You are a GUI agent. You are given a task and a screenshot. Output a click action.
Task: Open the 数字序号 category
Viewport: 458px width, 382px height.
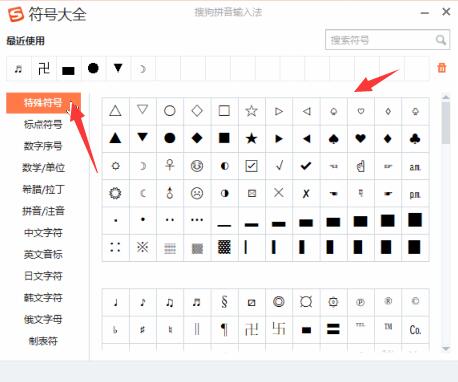point(43,146)
